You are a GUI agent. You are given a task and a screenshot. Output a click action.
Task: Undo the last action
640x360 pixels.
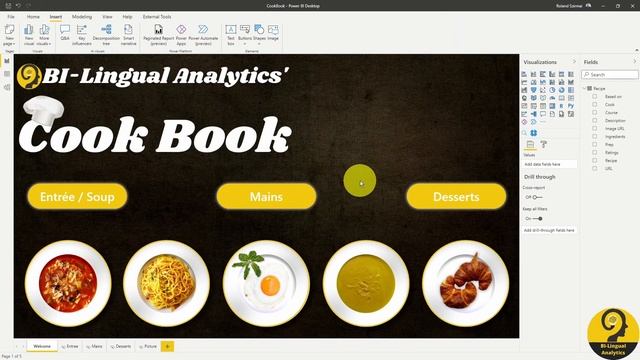pyautogui.click(x=18, y=6)
